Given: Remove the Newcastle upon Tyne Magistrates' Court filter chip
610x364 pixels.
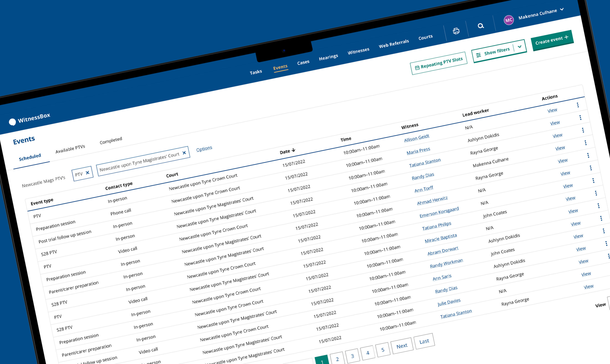Looking at the screenshot, I should pyautogui.click(x=184, y=153).
